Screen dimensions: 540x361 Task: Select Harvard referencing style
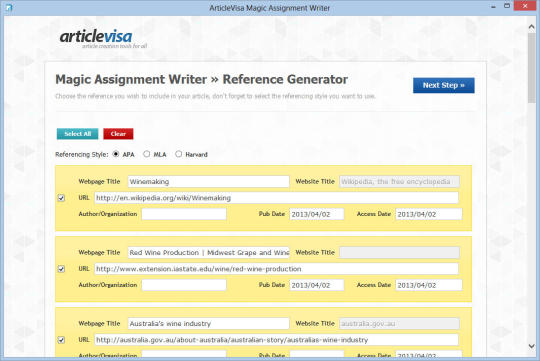click(x=178, y=154)
